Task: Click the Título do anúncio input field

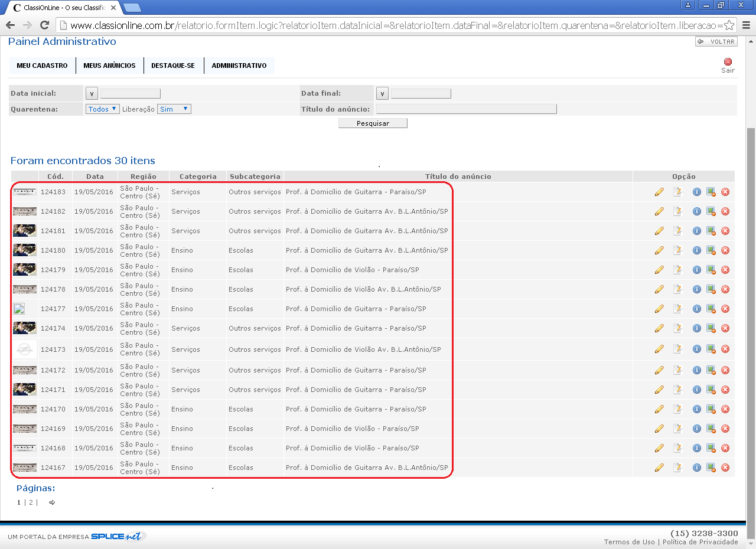Action: (x=466, y=109)
